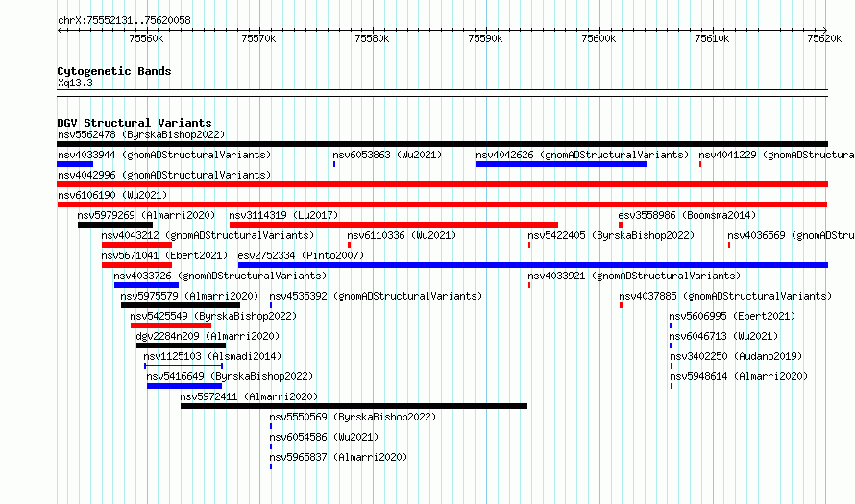
Task: Click nsv5972411 (Almarri2020) label
Action: pos(249,396)
